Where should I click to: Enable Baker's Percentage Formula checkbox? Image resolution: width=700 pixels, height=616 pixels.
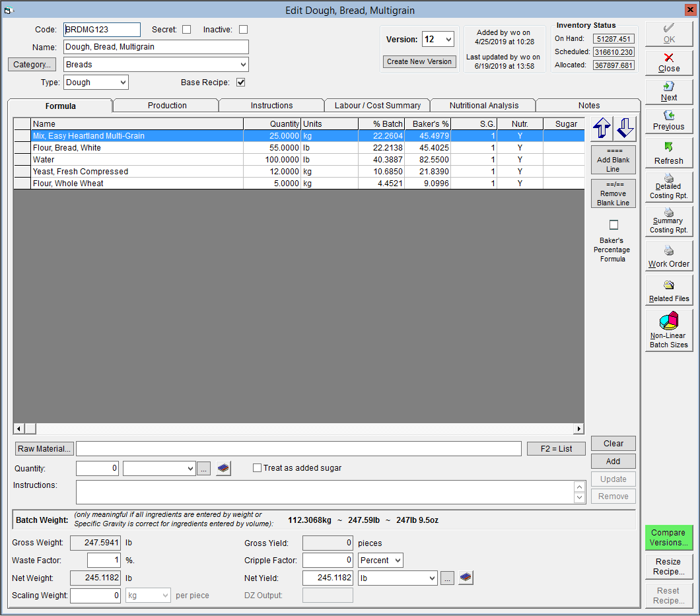(614, 224)
